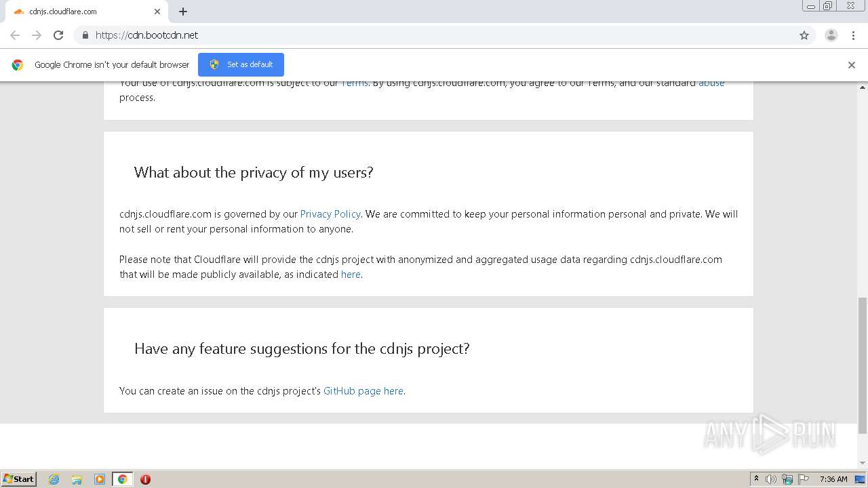Open the Privacy Policy link

tap(330, 214)
